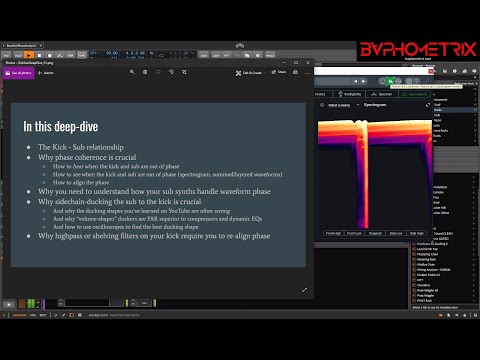The image size is (480, 360).
Task: Click rotate icon in Photos toolbar
Action: pyautogui.click(x=171, y=72)
